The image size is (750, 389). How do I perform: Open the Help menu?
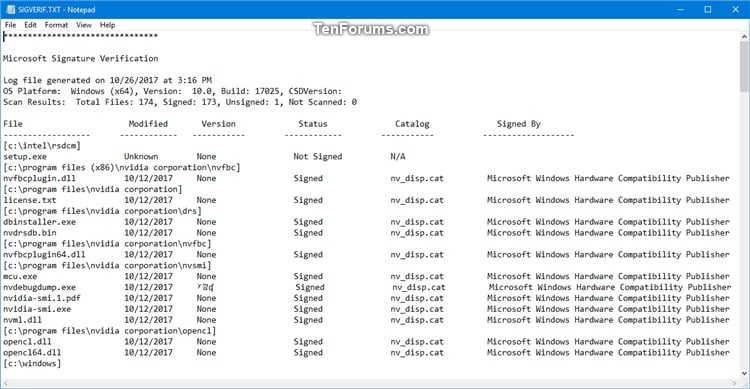(x=108, y=25)
